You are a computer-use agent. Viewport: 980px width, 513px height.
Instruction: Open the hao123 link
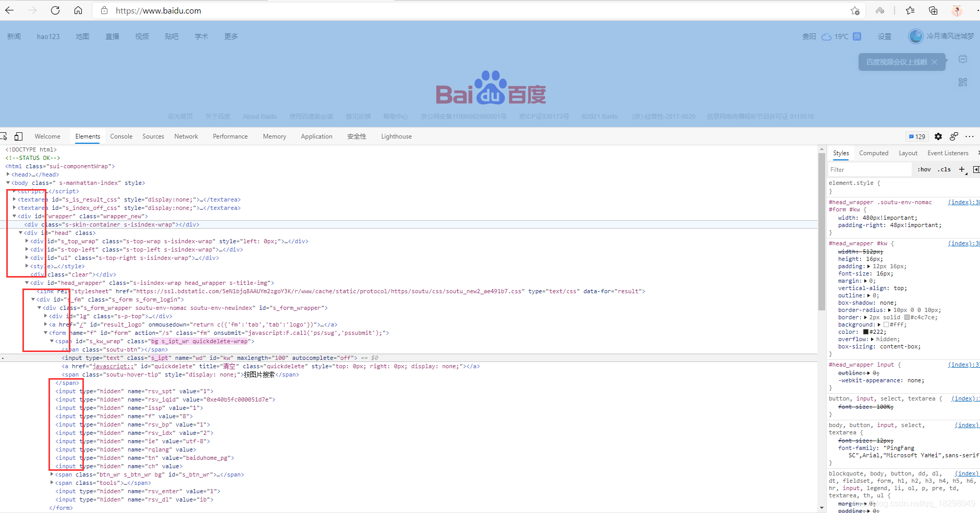point(48,36)
